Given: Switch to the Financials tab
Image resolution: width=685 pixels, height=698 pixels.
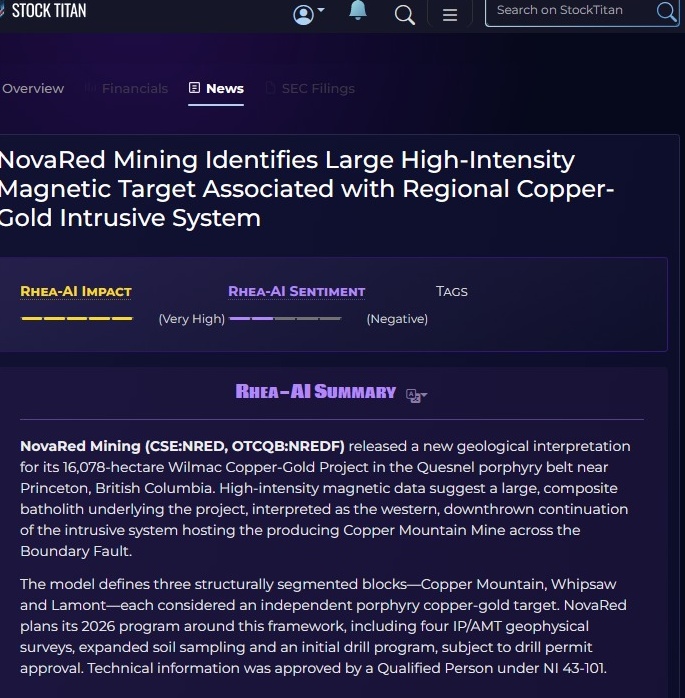Looking at the screenshot, I should 126,89.
